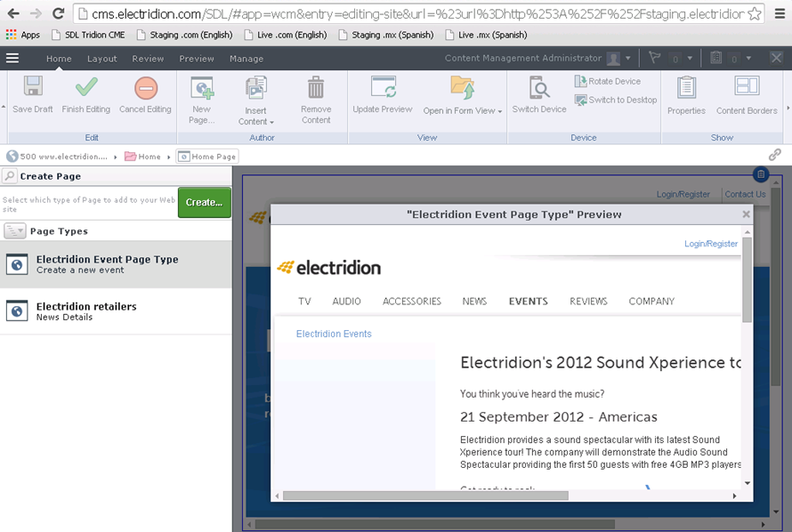The image size is (792, 532).
Task: Click the Home folder breadcrumb
Action: click(x=143, y=157)
